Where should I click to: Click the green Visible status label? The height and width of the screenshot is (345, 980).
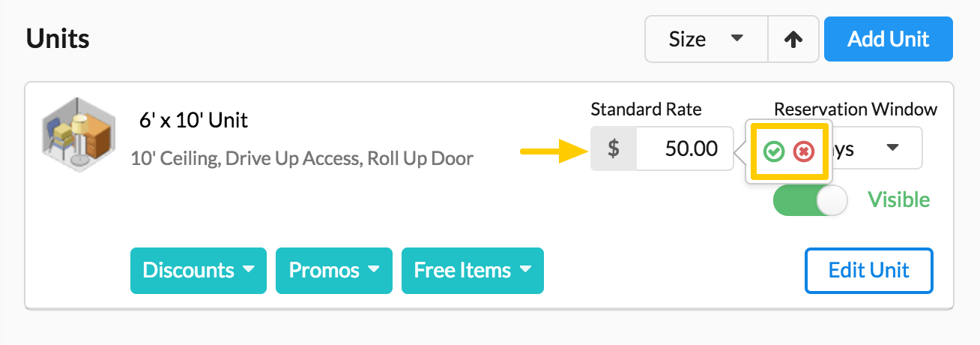click(x=898, y=200)
